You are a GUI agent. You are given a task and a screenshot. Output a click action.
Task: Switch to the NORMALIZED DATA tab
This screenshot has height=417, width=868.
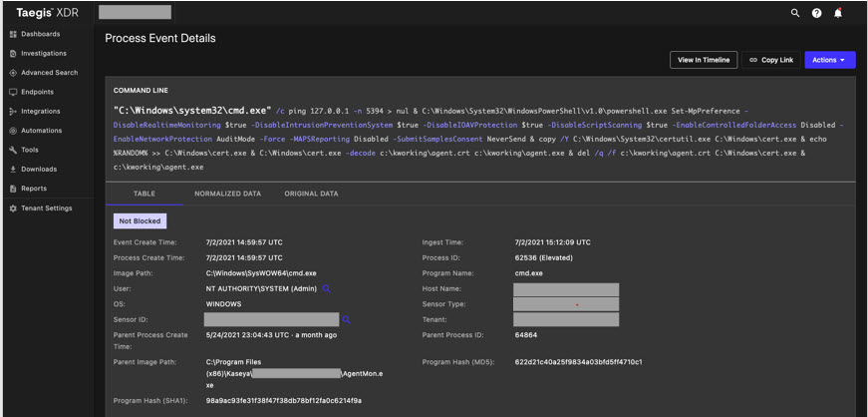227,194
